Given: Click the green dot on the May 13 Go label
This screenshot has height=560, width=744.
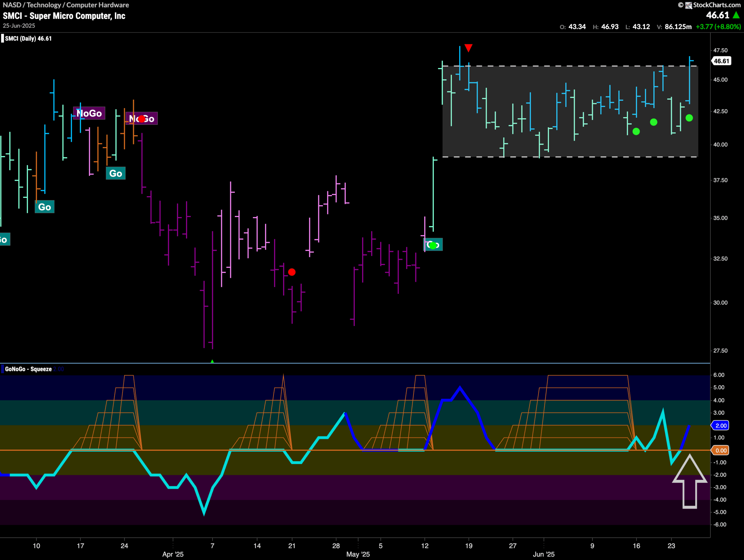Looking at the screenshot, I should (x=433, y=245).
